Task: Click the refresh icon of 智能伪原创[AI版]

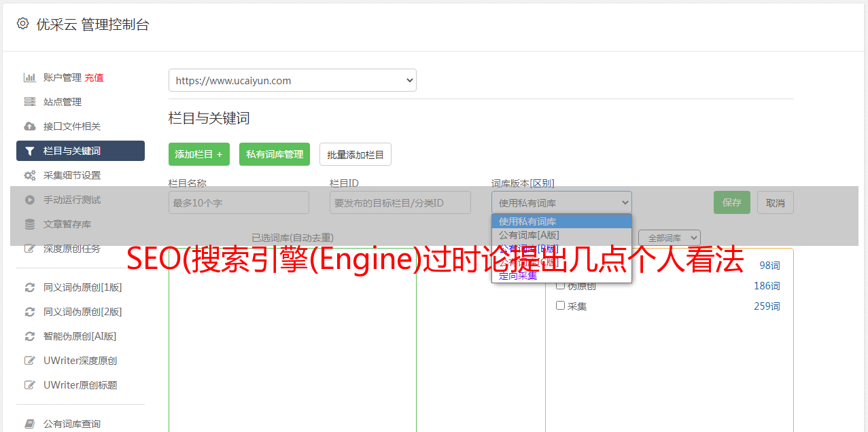Action: pos(29,336)
